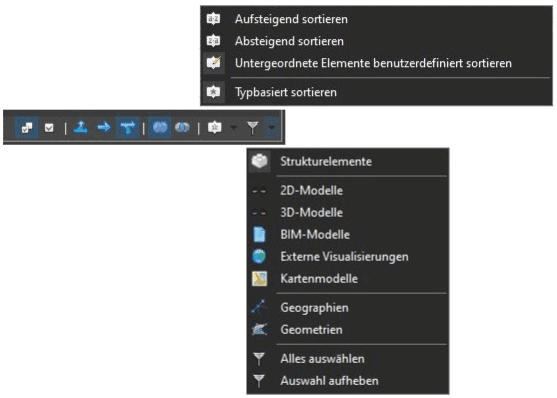
Task: Toggle the Geographien filter
Action: coord(348,308)
